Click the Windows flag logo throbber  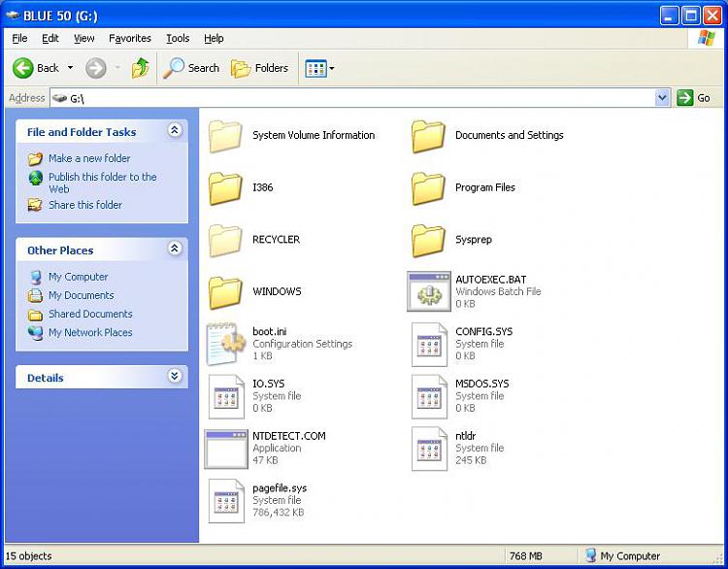707,38
